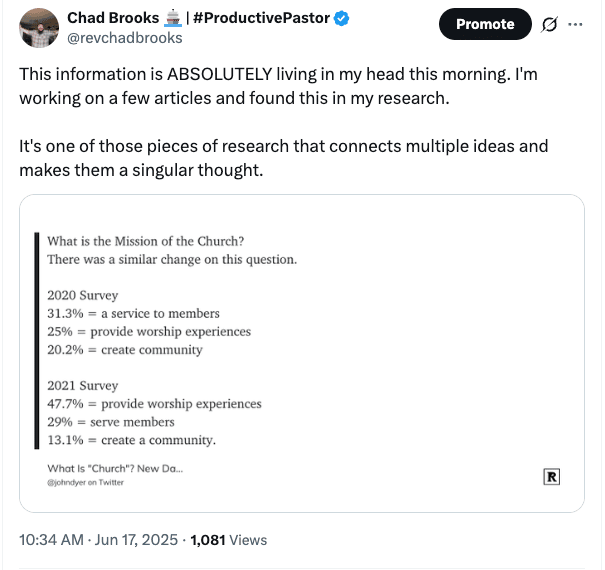Open the 'What Is "Church"? New Da...' title
The width and height of the screenshot is (605, 570).
pyautogui.click(x=115, y=469)
